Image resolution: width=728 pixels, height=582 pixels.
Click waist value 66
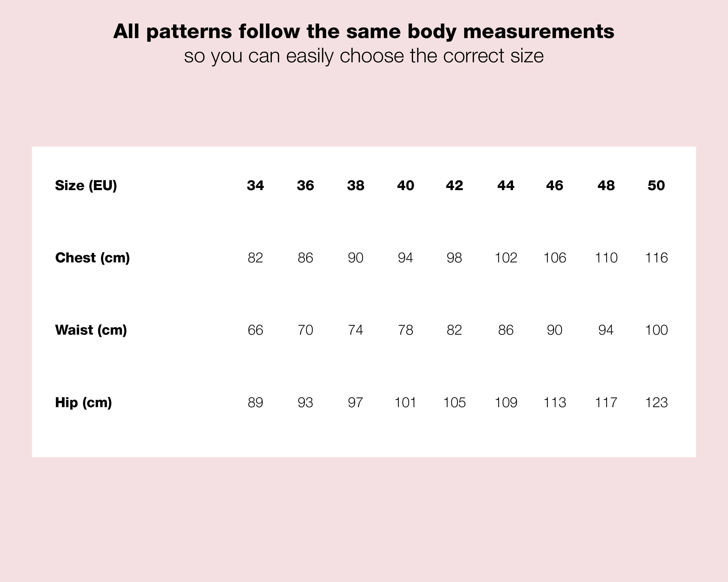tap(255, 330)
